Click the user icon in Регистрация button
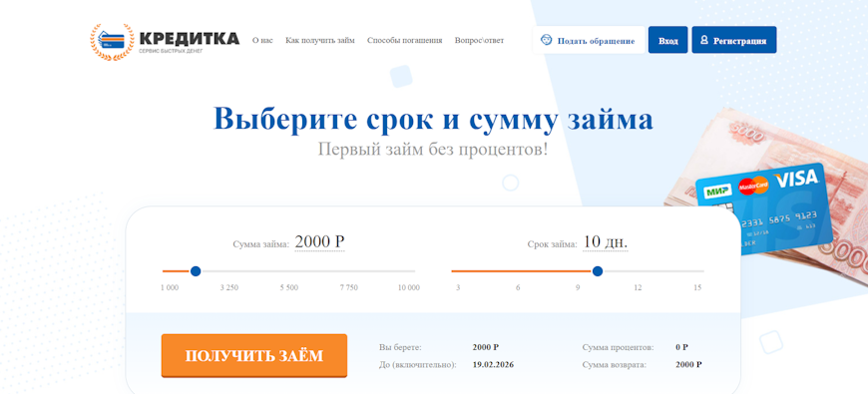 [x=704, y=40]
